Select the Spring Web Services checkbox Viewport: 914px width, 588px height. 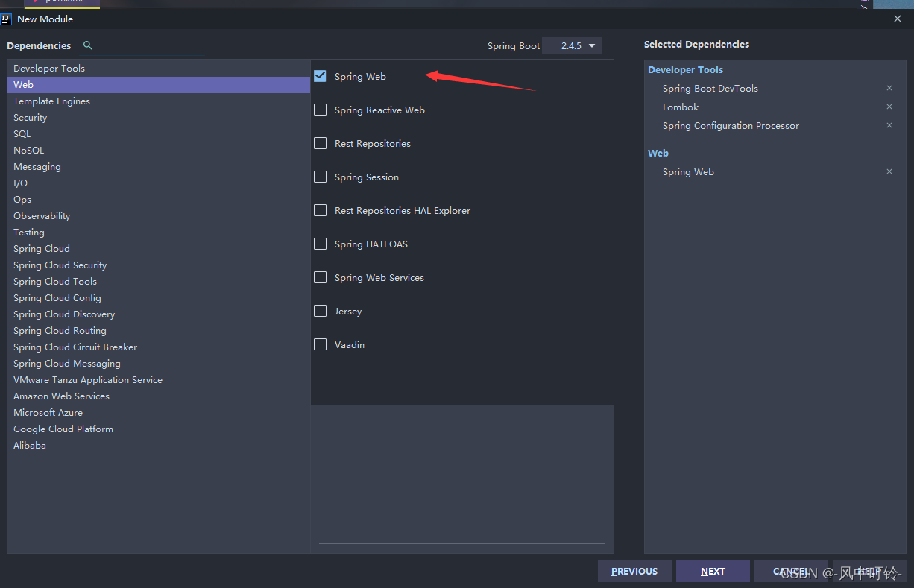point(321,277)
